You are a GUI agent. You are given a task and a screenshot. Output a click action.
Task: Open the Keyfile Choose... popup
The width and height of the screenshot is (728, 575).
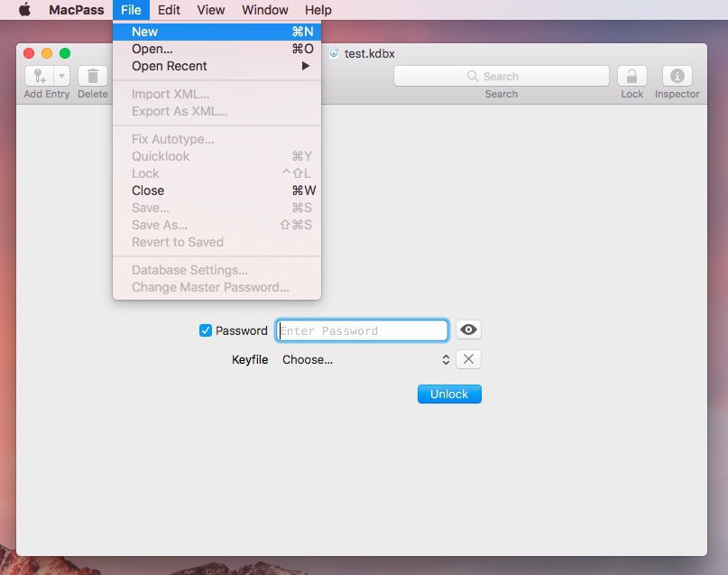pyautogui.click(x=365, y=359)
